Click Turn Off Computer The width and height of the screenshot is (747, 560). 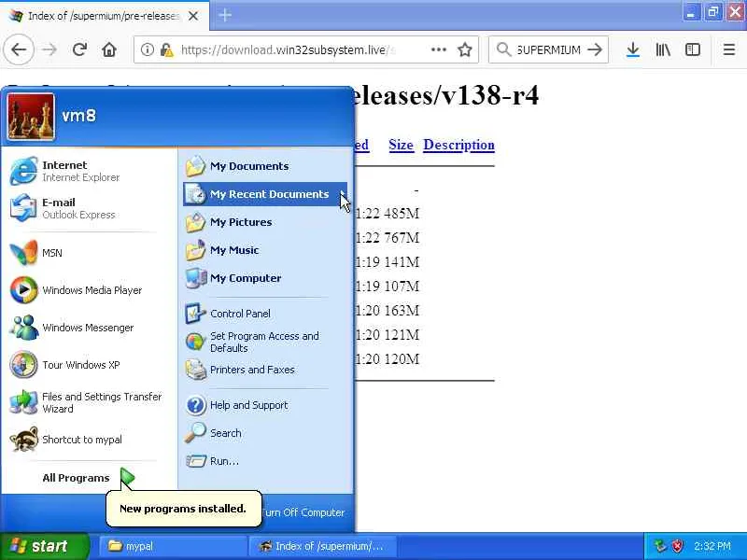(303, 512)
